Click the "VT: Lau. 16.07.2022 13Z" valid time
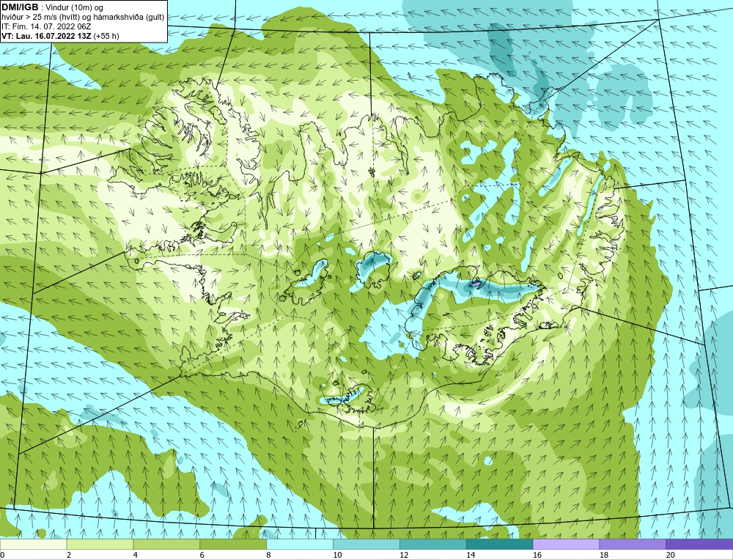This screenshot has width=733, height=560. pos(46,36)
